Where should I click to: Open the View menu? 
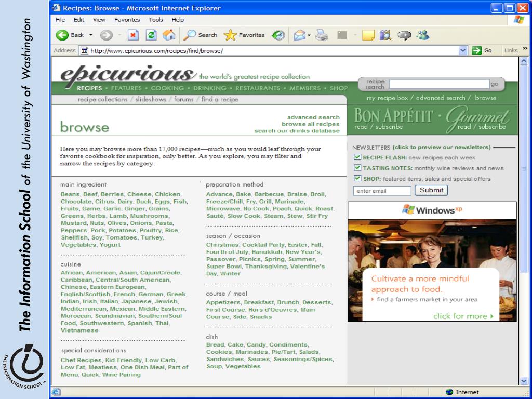99,20
